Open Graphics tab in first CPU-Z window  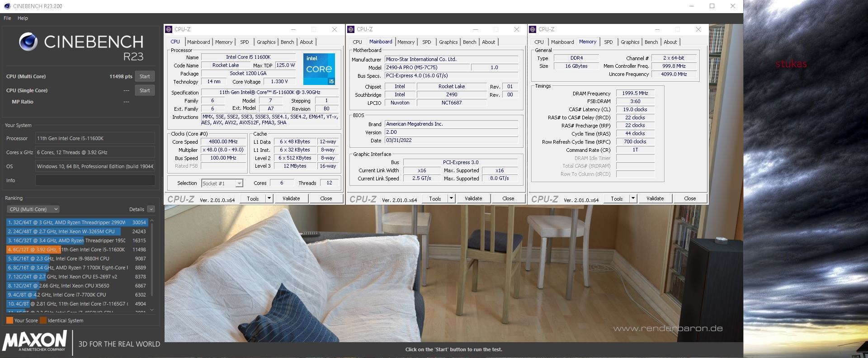pos(266,42)
